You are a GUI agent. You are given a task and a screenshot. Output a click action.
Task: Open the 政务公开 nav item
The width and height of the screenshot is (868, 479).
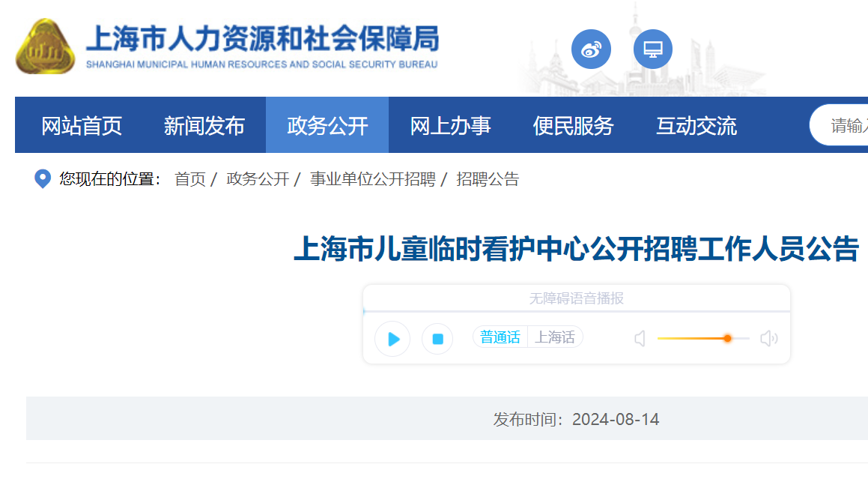pos(327,125)
